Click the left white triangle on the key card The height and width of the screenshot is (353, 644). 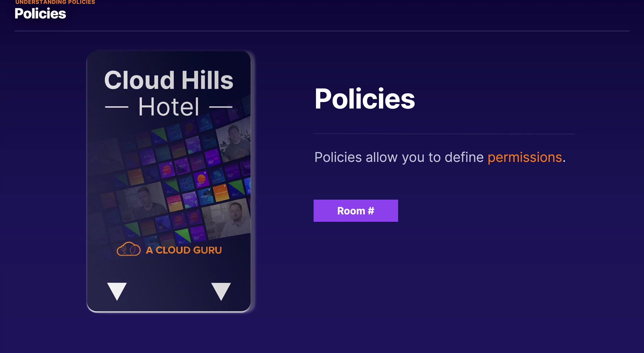coord(117,290)
